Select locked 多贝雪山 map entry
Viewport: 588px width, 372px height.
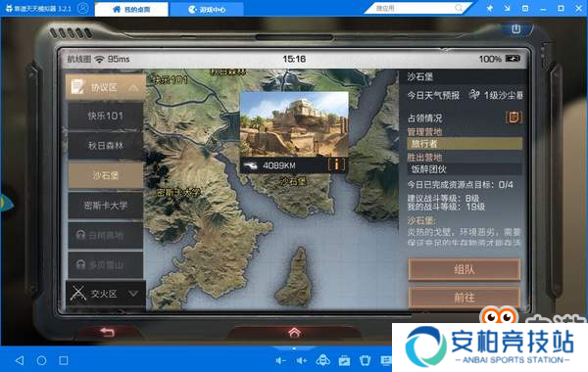(x=106, y=265)
